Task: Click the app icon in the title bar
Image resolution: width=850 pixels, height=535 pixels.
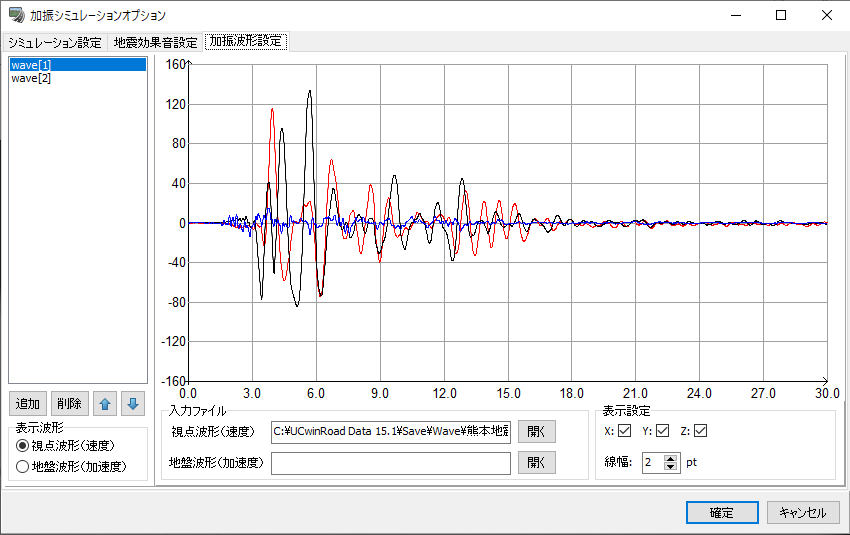Action: point(17,15)
